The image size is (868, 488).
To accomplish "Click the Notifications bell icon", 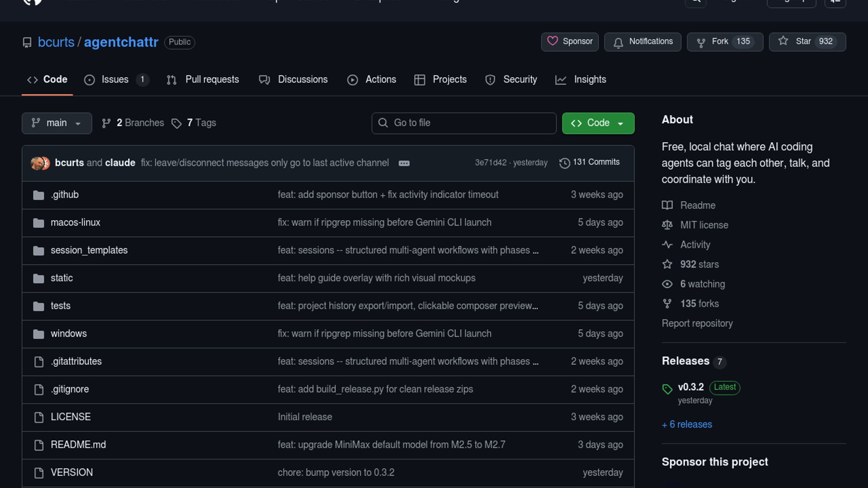I will pos(618,42).
